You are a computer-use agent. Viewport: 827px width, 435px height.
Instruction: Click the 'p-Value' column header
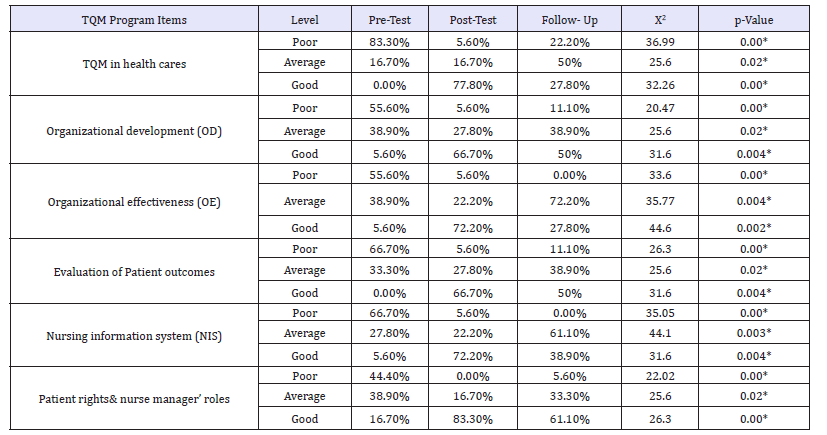click(748, 19)
